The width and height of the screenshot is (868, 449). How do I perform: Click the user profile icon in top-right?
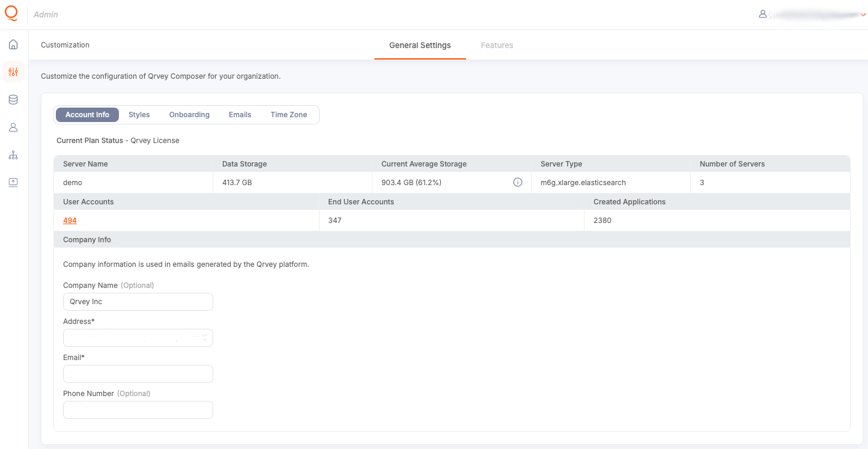(x=762, y=14)
